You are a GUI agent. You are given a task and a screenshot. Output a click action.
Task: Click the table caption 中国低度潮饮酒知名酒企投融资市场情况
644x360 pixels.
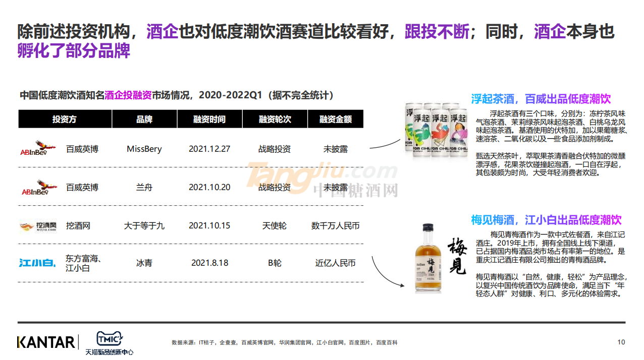tap(177, 95)
